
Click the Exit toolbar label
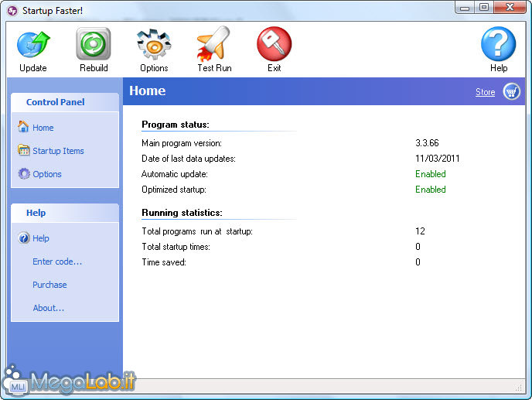pyautogui.click(x=275, y=68)
